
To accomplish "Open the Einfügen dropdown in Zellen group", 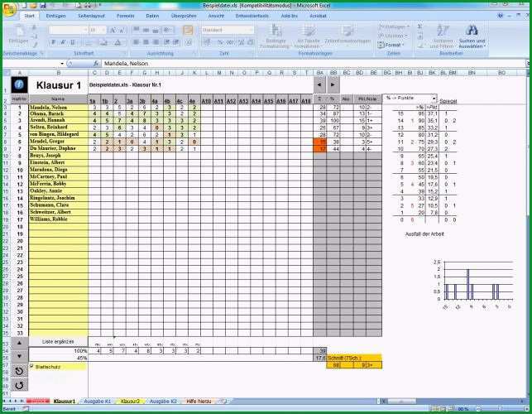I will point(394,26).
